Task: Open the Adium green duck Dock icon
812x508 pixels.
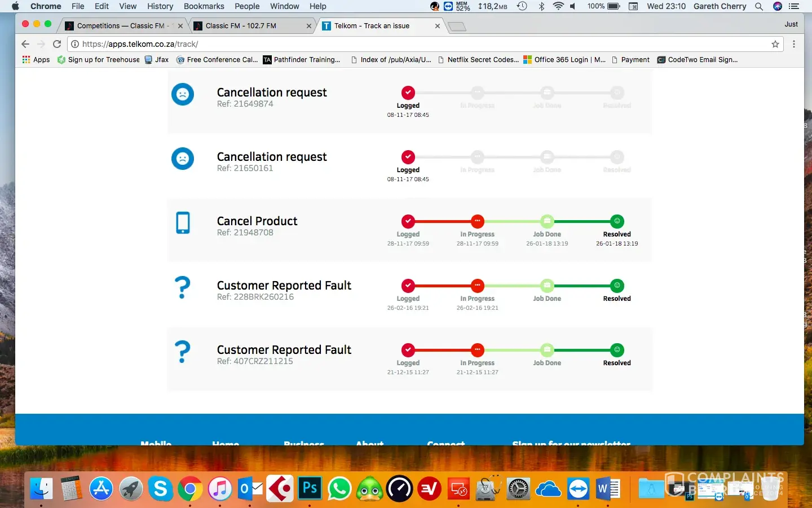Action: tap(369, 489)
